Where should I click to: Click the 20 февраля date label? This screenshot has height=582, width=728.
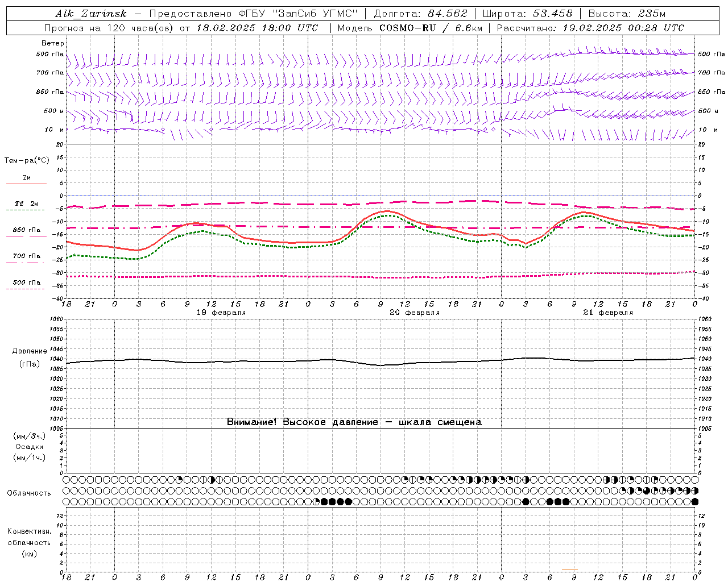[x=415, y=313]
